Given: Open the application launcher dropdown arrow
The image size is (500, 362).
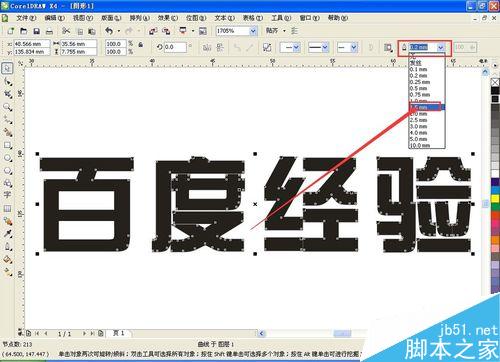Looking at the screenshot, I should click(x=193, y=31).
